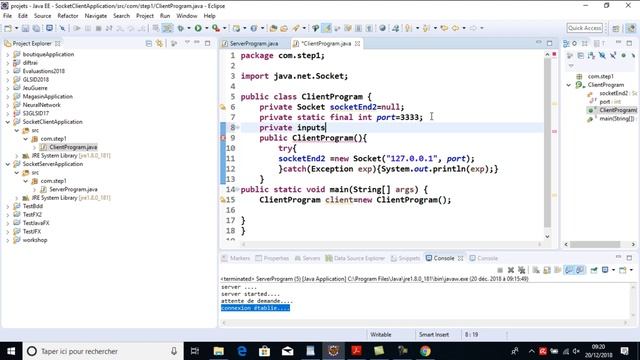Switch to the Data Source Explorer tab
Image resolution: width=640 pixels, height=360 pixels.
tap(355, 258)
